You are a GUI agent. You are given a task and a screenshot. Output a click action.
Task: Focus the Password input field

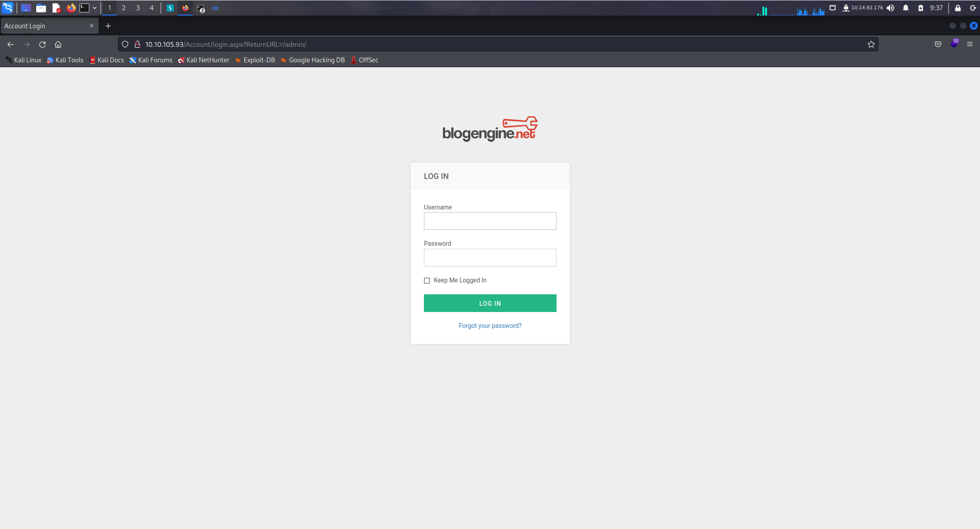(490, 258)
